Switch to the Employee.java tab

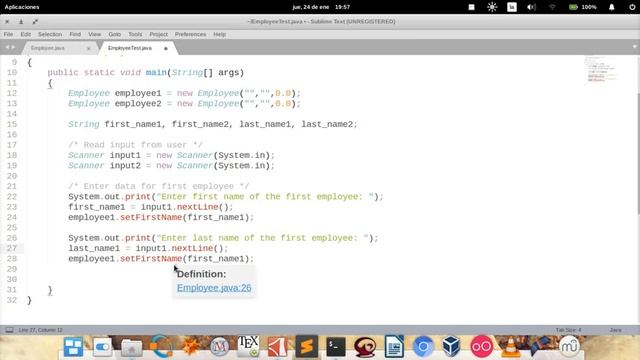[x=48, y=48]
